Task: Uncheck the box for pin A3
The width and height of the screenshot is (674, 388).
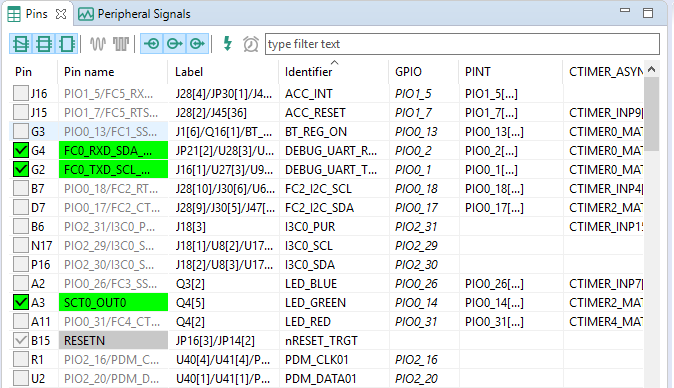Action: coord(21,302)
